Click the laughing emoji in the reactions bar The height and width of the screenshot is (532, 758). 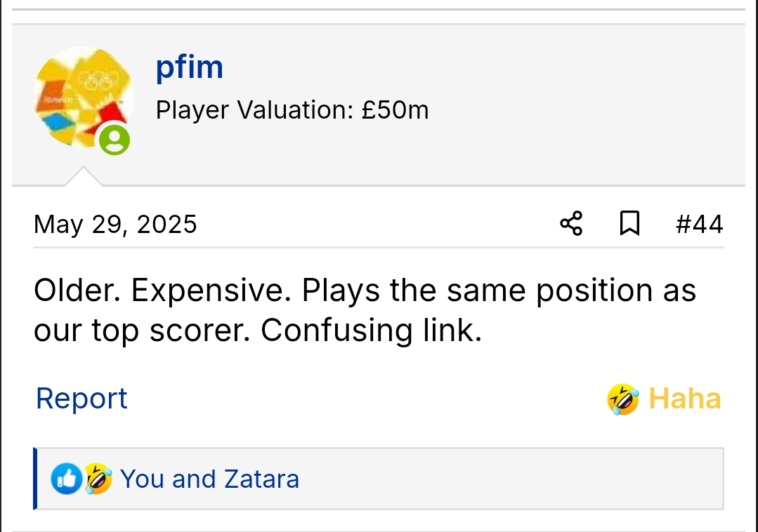(x=98, y=479)
